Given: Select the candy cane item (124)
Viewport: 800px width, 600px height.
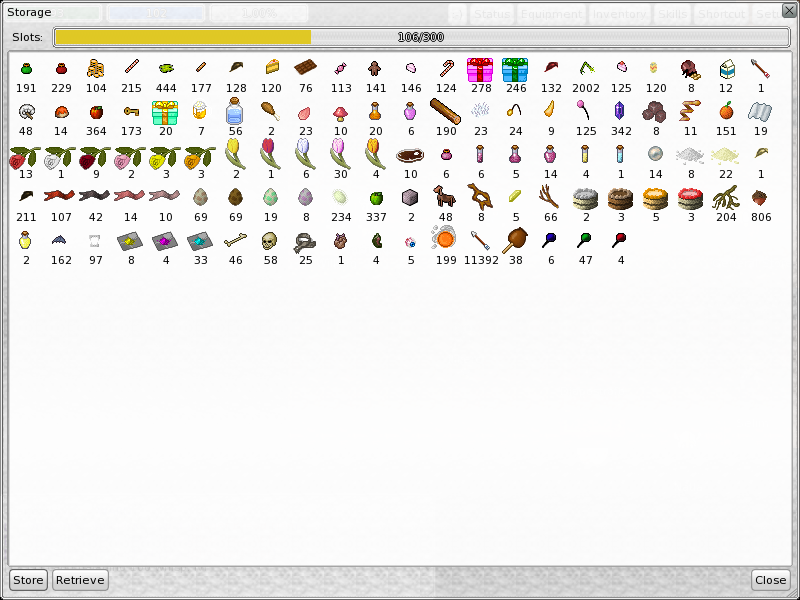Looking at the screenshot, I should (446, 69).
